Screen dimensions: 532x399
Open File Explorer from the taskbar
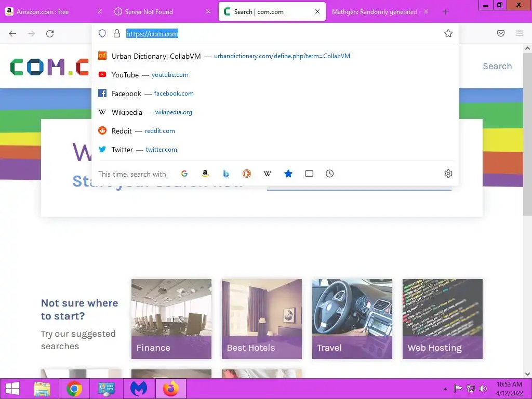[x=42, y=389]
